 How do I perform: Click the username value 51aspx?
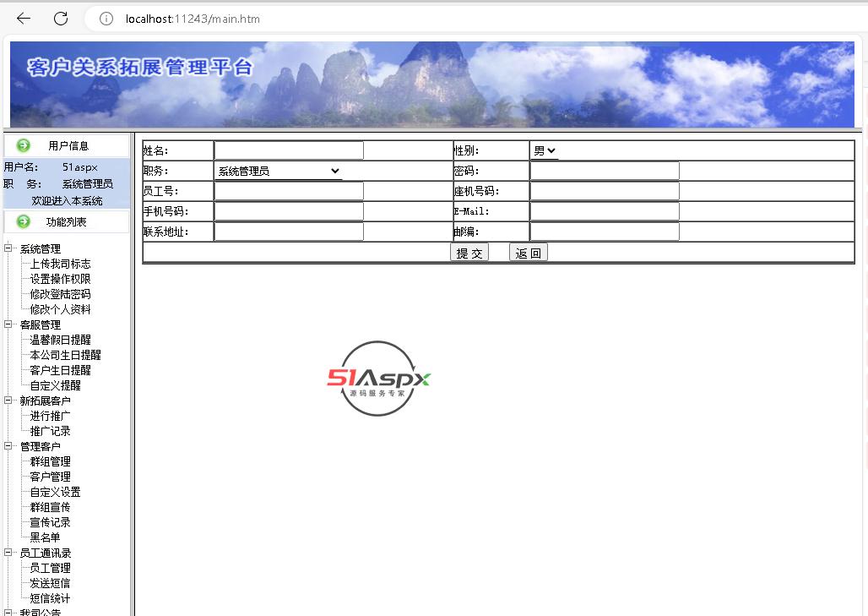click(x=79, y=166)
